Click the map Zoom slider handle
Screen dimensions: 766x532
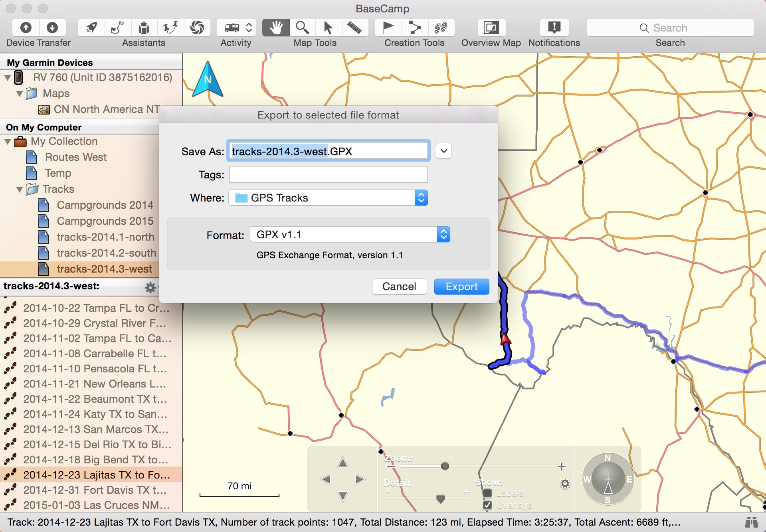tap(445, 466)
